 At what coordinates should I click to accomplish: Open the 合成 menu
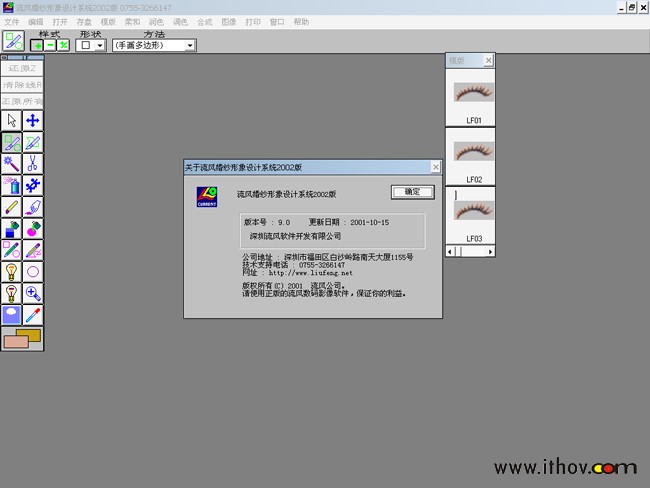204,22
